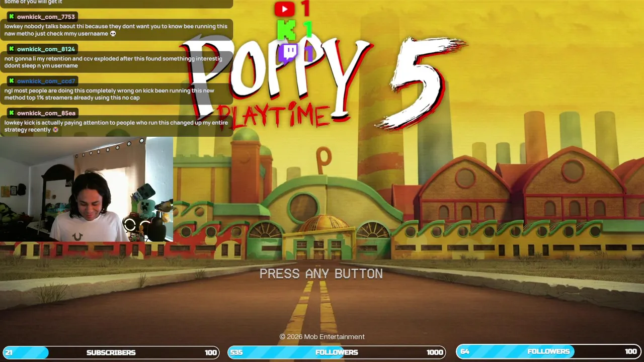Click message starting 'lowkey kick is actually'
The width and height of the screenshot is (644, 362).
(x=116, y=126)
